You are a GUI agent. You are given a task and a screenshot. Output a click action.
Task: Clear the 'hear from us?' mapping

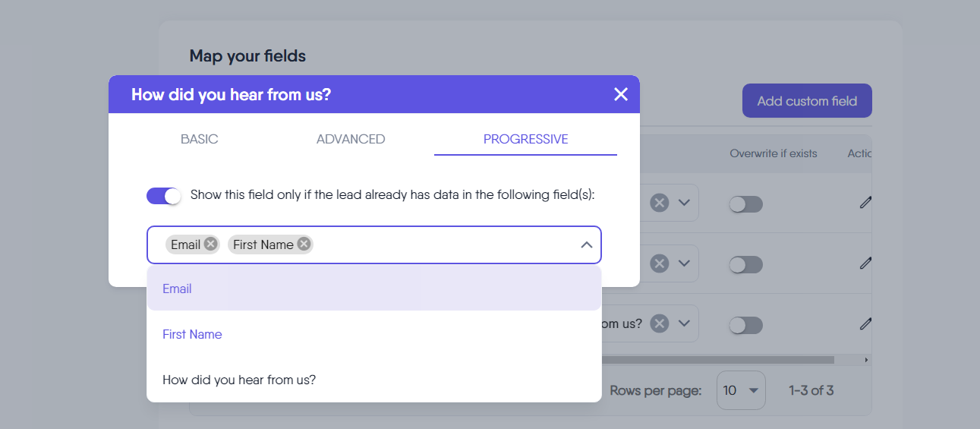pos(660,323)
